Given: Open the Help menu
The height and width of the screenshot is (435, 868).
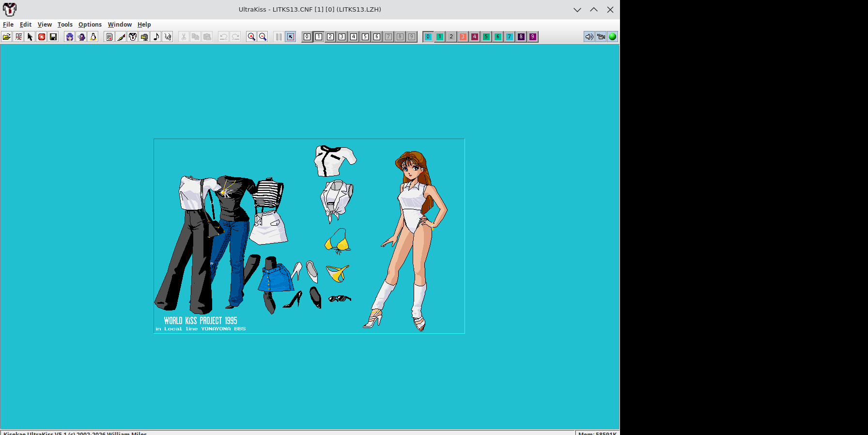Looking at the screenshot, I should click(x=144, y=25).
